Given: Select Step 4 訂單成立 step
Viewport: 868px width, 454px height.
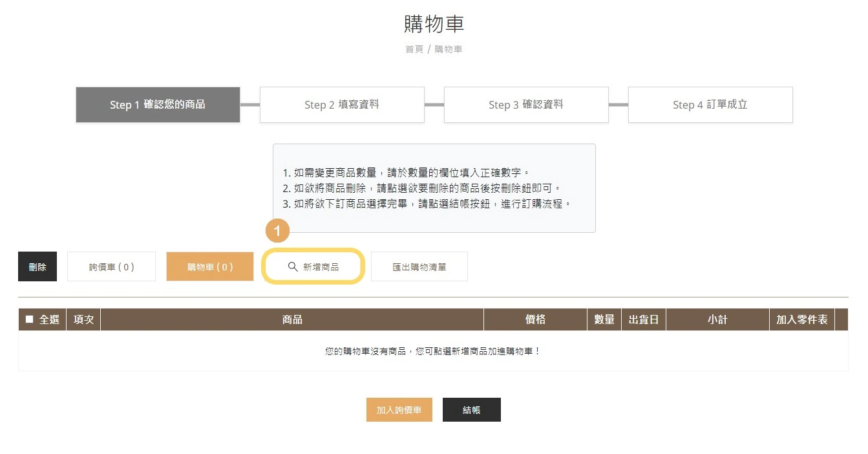Looking at the screenshot, I should coord(710,104).
